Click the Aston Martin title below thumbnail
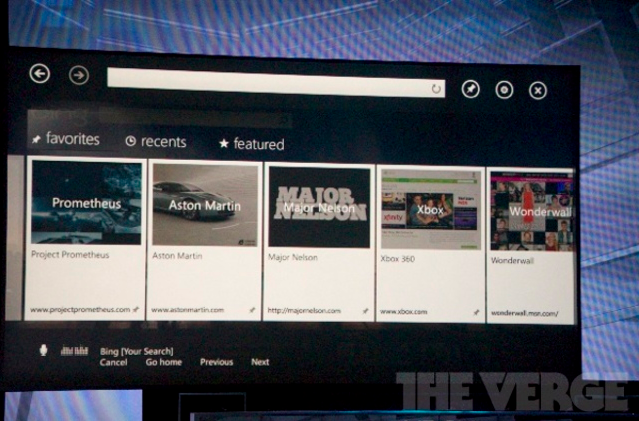Image resolution: width=639 pixels, height=421 pixels. coord(177,256)
